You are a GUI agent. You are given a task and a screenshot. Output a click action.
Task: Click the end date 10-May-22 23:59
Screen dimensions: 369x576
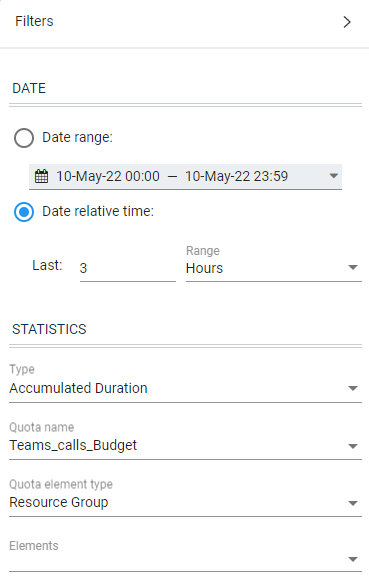coord(236,176)
